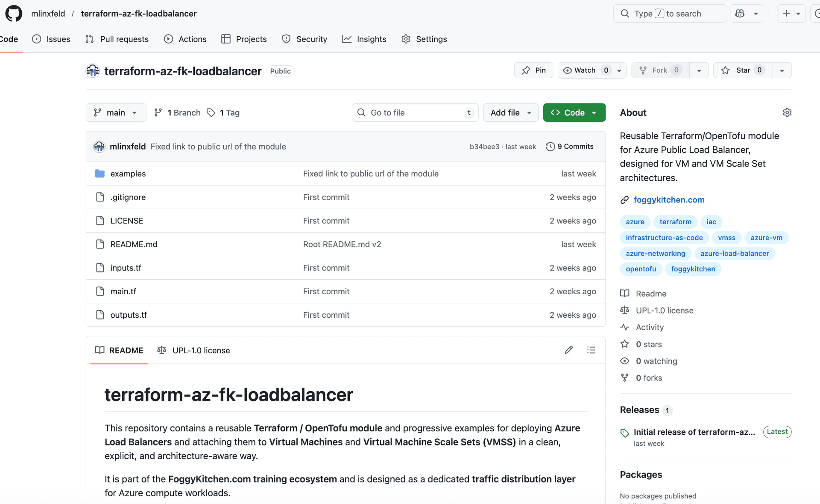Edit README with pencil icon

point(568,350)
